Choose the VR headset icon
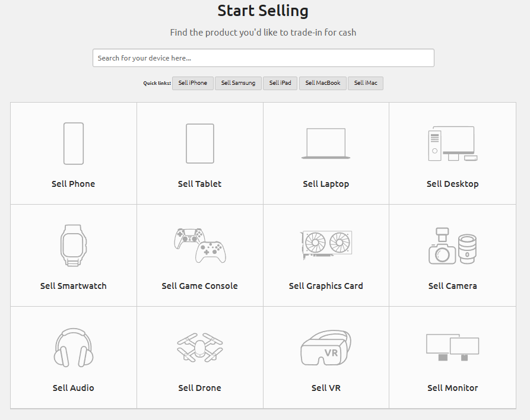This screenshot has width=530, height=420. click(326, 348)
